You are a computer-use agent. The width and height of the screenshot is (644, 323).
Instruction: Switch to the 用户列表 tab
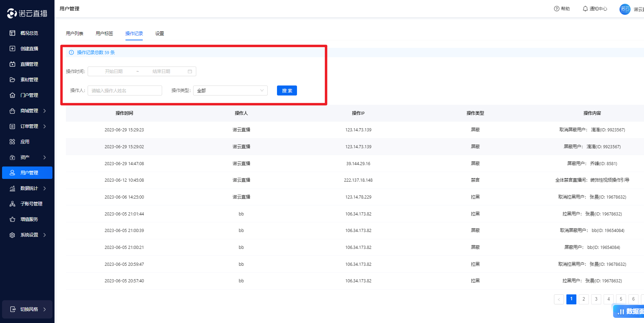pos(75,33)
